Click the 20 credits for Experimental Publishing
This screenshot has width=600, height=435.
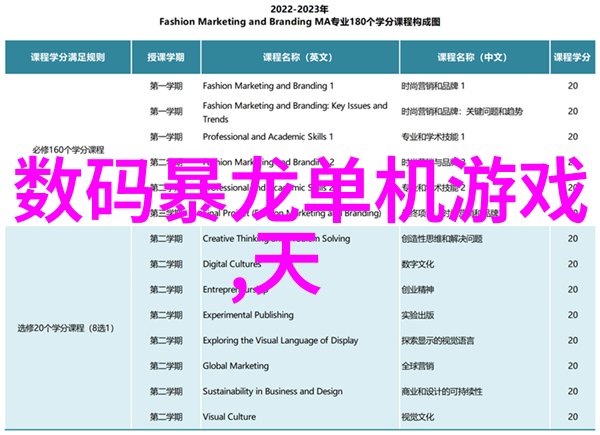coord(573,315)
